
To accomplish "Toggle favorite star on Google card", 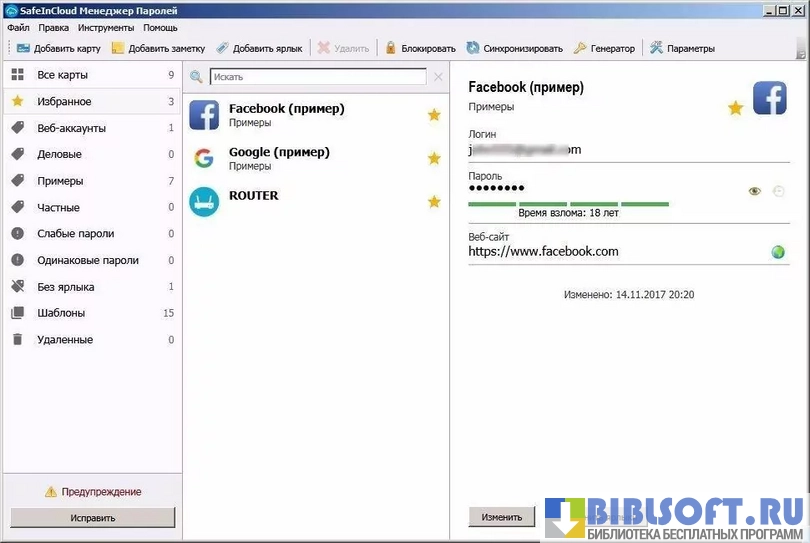I will (434, 158).
